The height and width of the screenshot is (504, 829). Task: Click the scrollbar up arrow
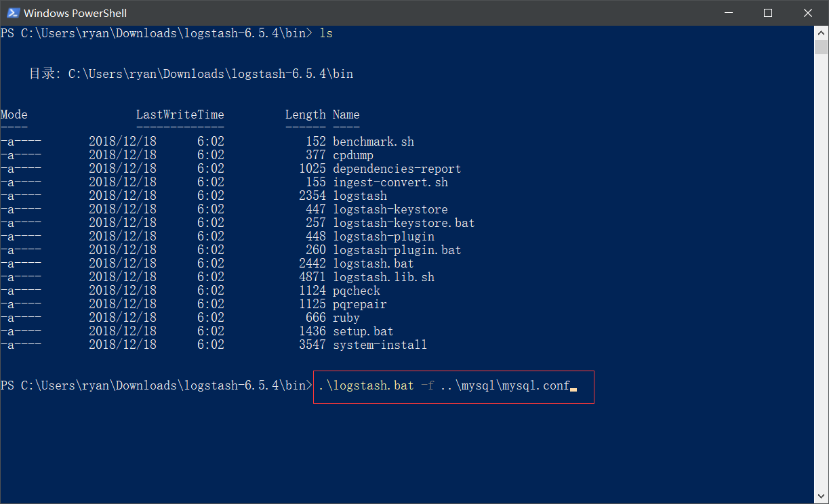(x=822, y=32)
